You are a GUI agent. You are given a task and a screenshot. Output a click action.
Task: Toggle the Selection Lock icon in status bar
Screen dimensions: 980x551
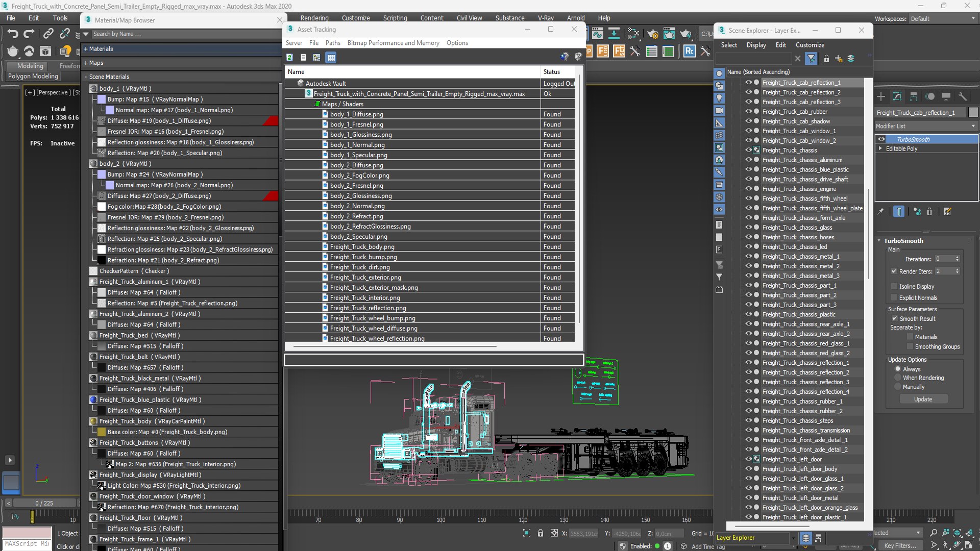541,533
